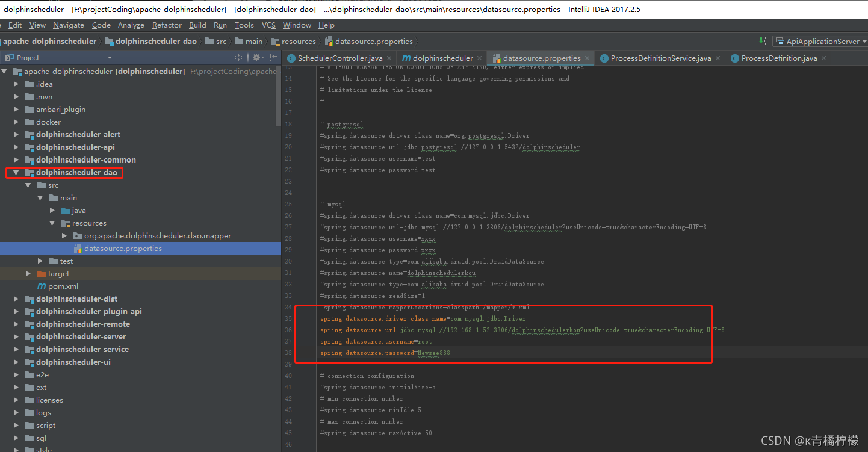Screen dimensions: 868x452
Task: Open the Tools menu
Action: [244, 25]
